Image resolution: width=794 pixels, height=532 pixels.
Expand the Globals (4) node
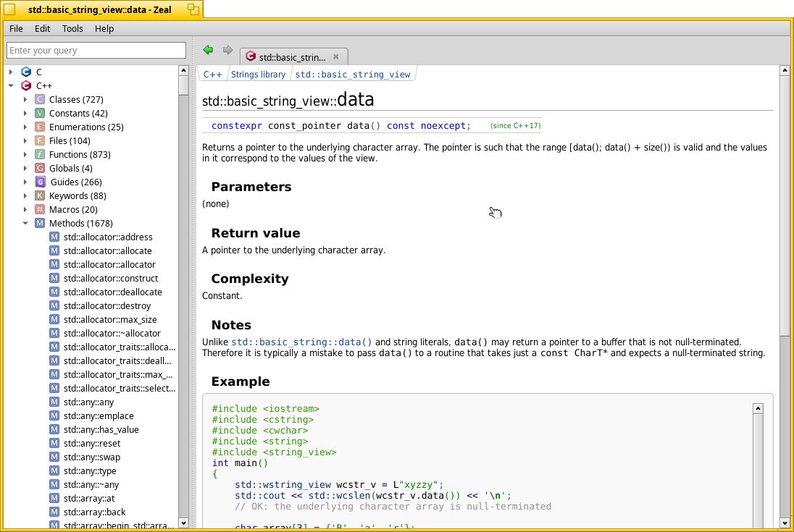(x=25, y=168)
